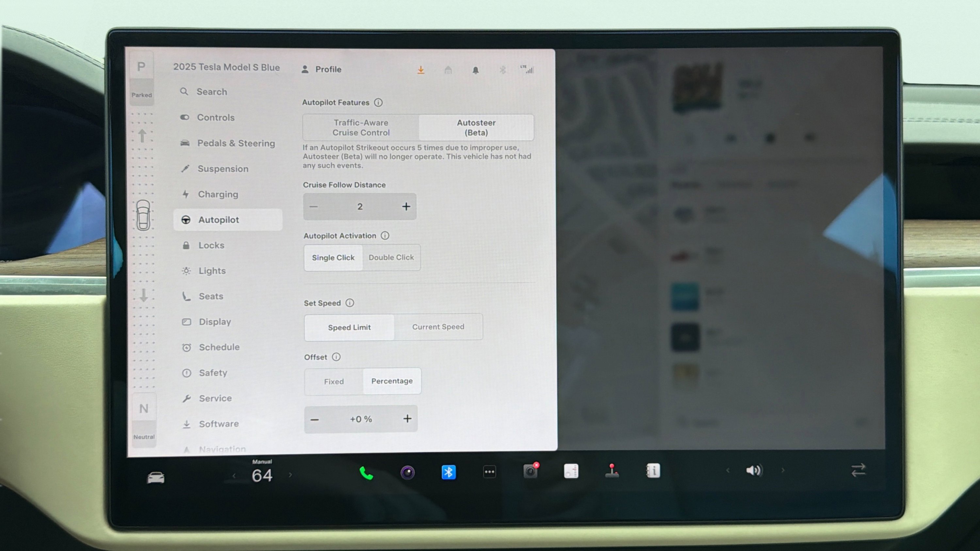This screenshot has width=980, height=551.
Task: Select Traffic-Aware Cruise Control
Action: click(361, 128)
